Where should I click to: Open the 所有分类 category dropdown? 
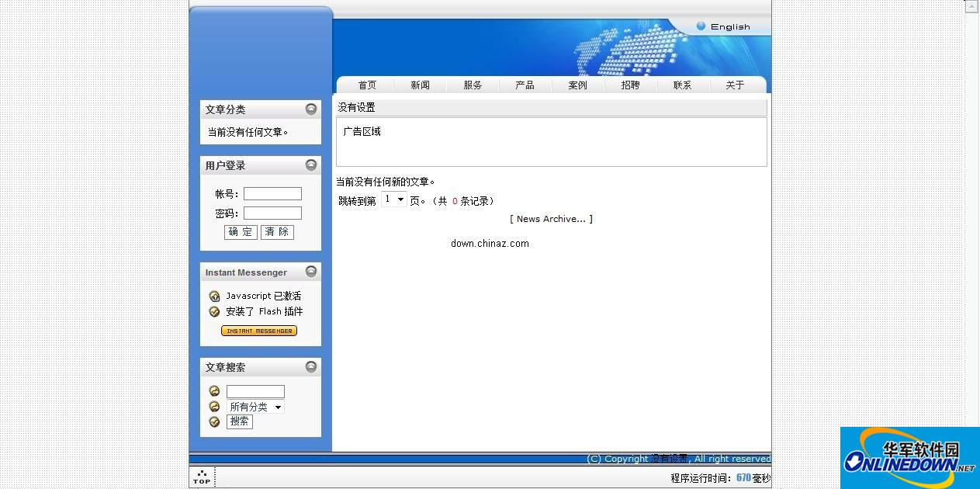(x=255, y=407)
